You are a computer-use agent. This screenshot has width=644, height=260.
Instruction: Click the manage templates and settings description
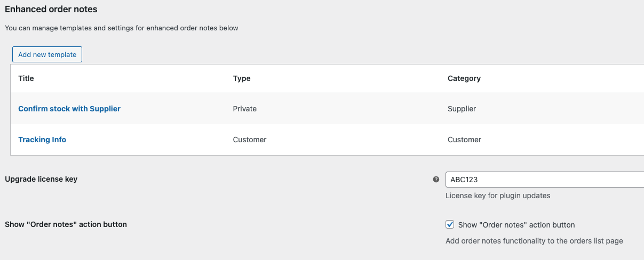[x=121, y=28]
